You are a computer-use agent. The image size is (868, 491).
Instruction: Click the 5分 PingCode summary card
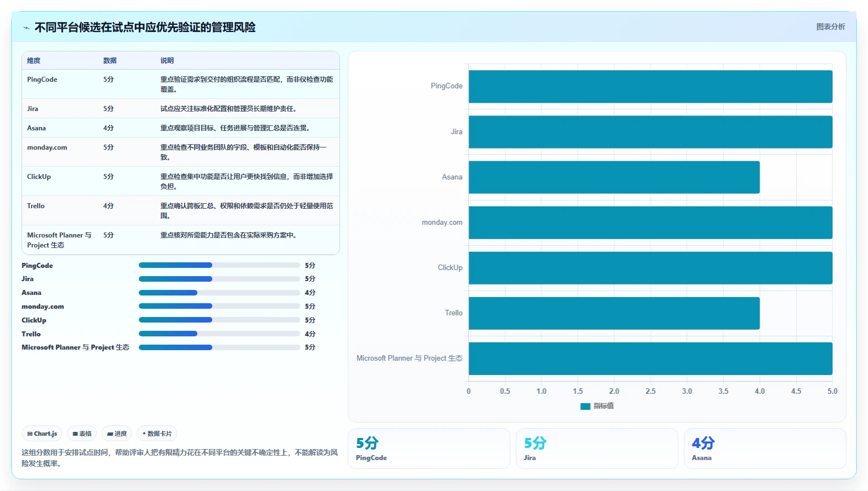[428, 448]
